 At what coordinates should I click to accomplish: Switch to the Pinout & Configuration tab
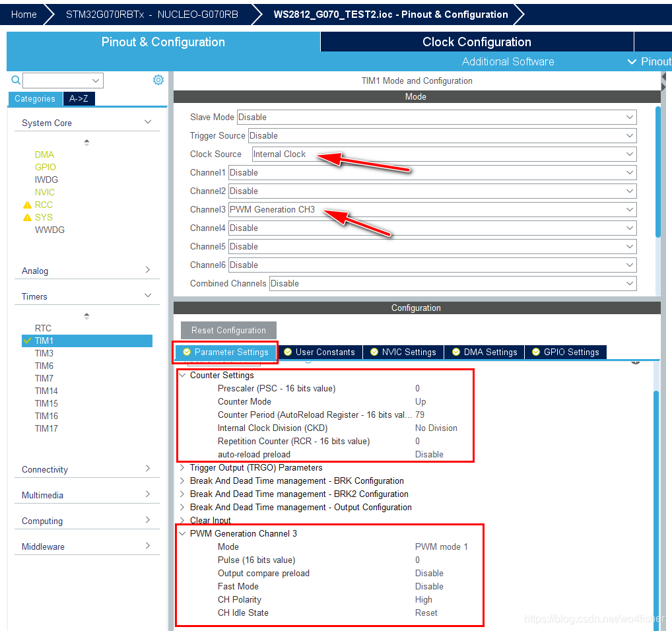(163, 42)
